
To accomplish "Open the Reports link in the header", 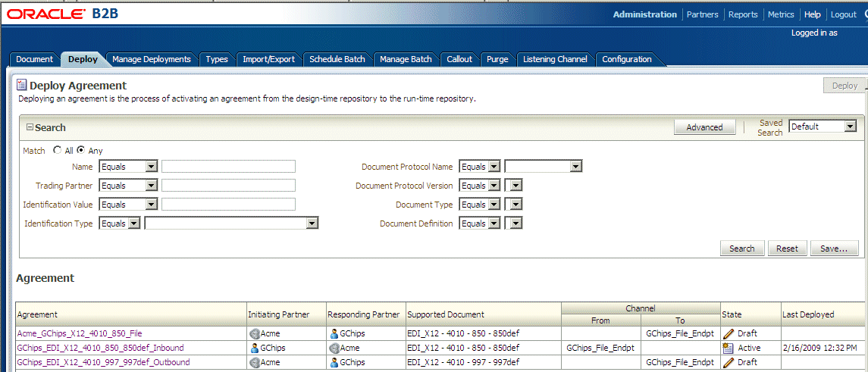I will pos(743,15).
